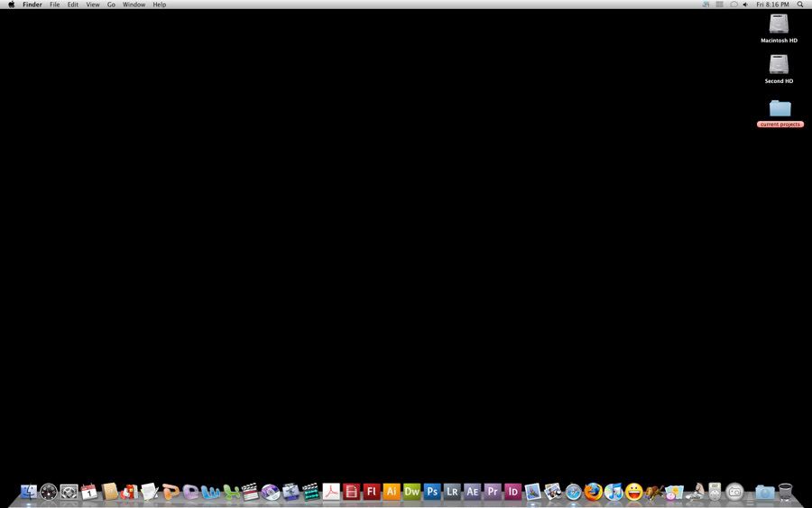Viewport: 812px width, 508px height.
Task: Open Finder from the Dock
Action: pyautogui.click(x=29, y=492)
